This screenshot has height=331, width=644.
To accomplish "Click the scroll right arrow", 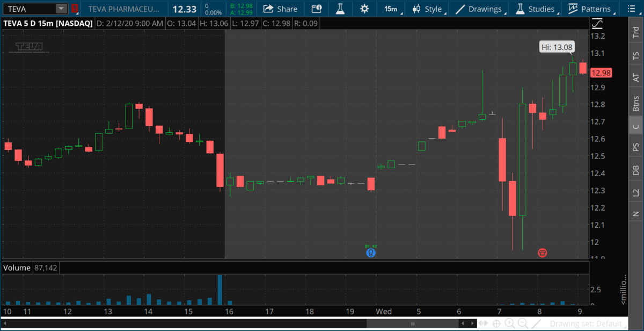I will tap(472, 324).
